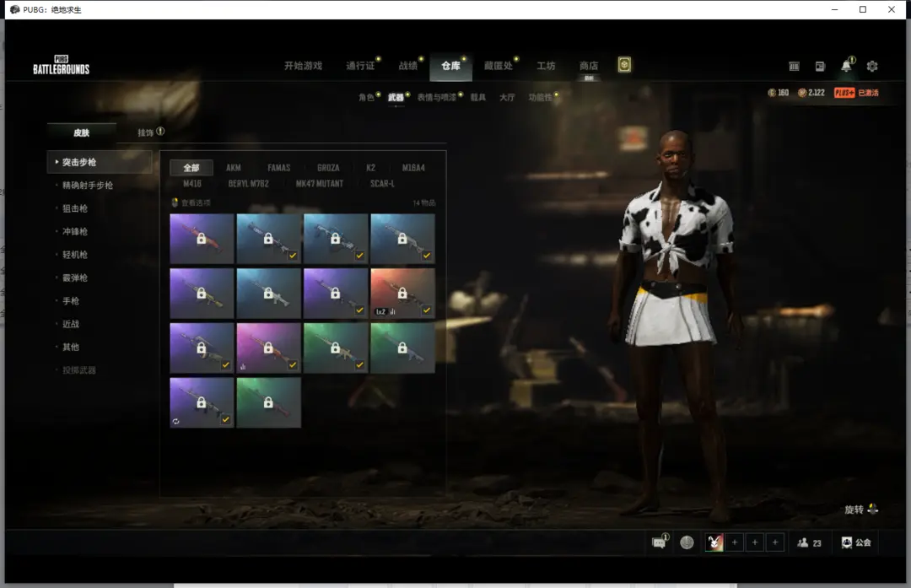This screenshot has height=588, width=911.
Task: Click the 已激活 status text
Action: pyautogui.click(x=869, y=93)
